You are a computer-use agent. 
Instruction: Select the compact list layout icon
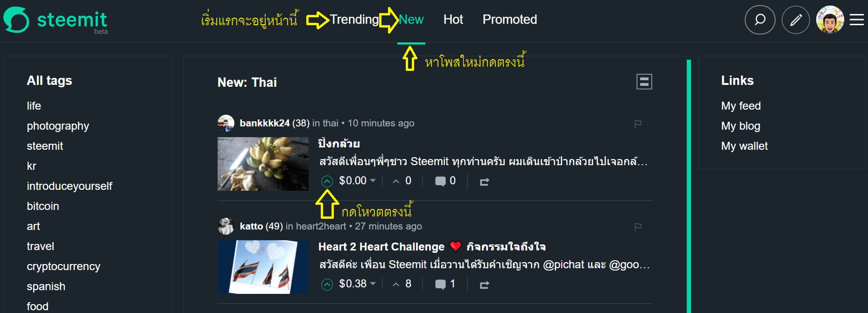coord(644,81)
